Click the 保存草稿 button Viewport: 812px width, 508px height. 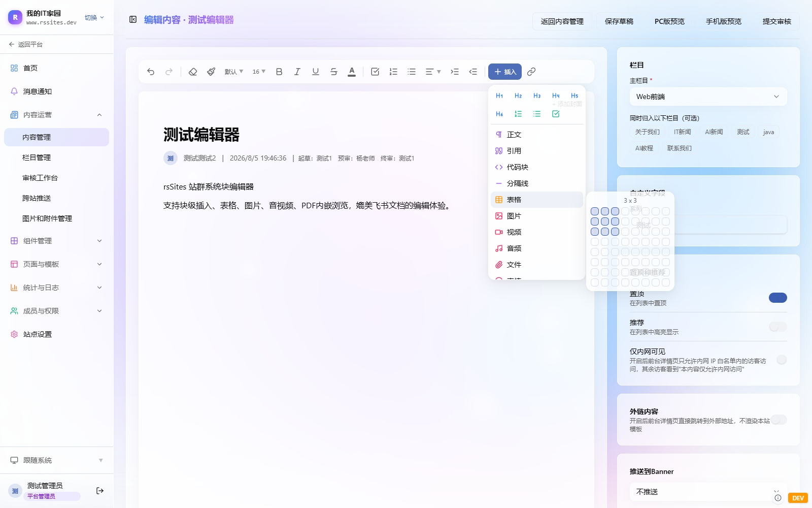click(x=619, y=21)
